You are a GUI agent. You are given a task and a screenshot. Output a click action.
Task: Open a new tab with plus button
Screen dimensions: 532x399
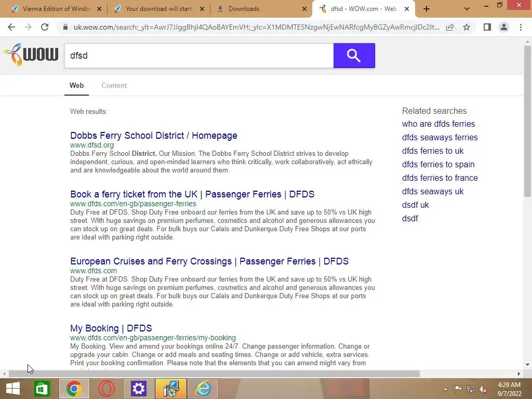(x=427, y=9)
